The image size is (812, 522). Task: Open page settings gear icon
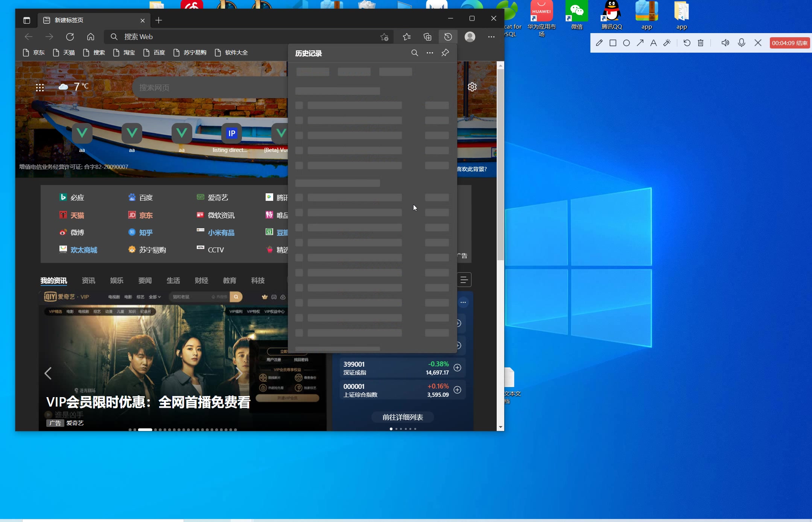click(x=472, y=87)
